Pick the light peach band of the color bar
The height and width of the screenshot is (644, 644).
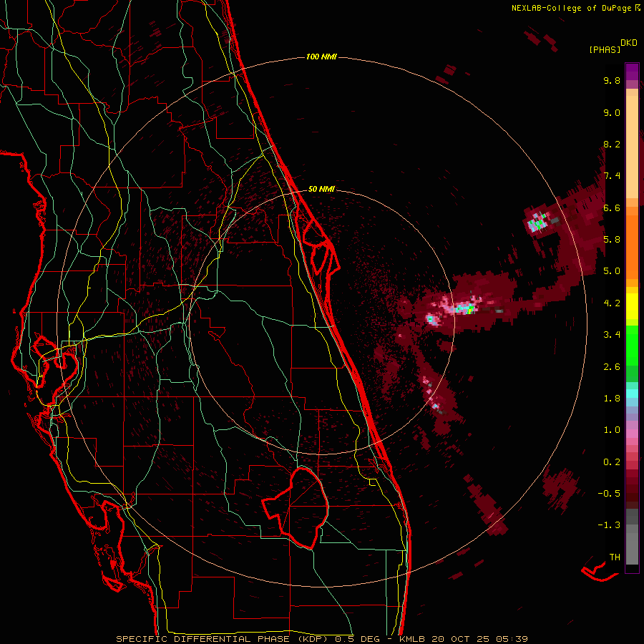pos(632,147)
